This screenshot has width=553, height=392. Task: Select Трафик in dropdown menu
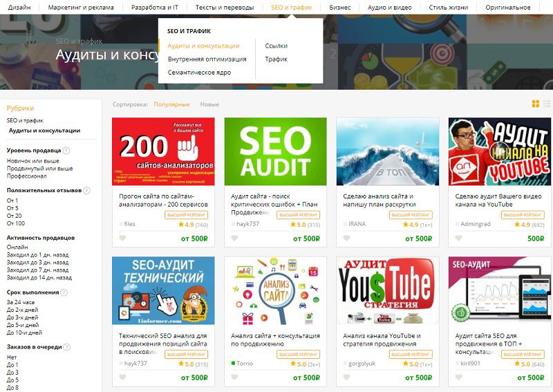coord(276,59)
